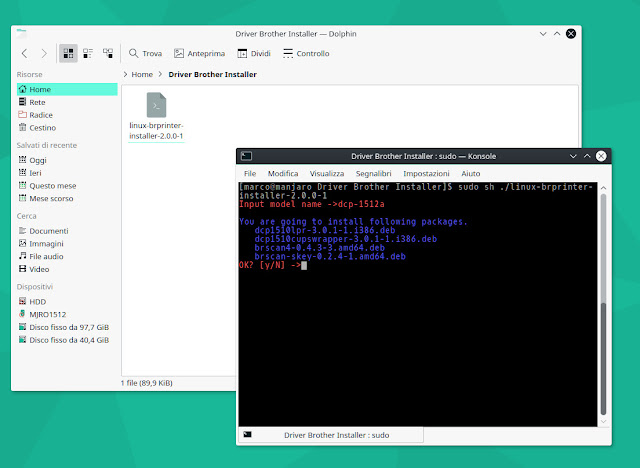Open Konsole Segnalibri menu

373,173
